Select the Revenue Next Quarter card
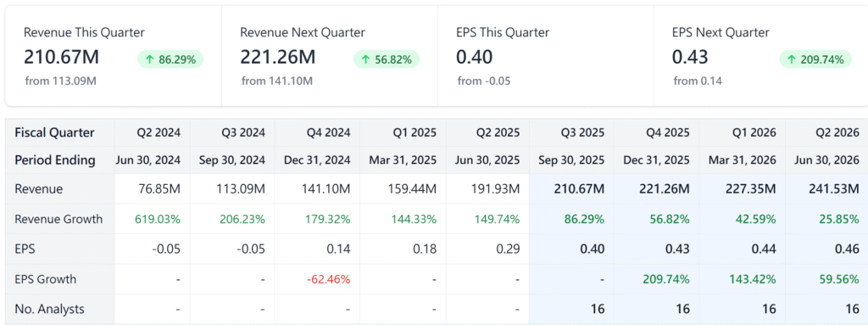The height and width of the screenshot is (325, 868). pyautogui.click(x=330, y=56)
